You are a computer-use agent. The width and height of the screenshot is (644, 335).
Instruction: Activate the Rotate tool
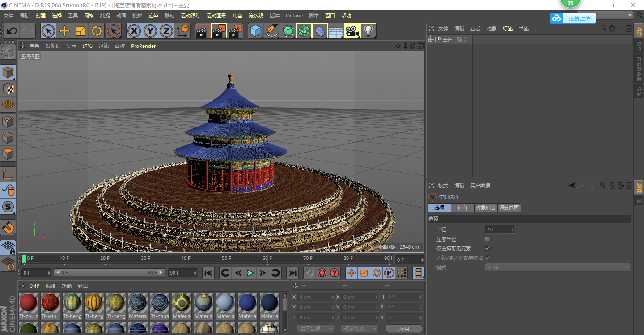tap(97, 31)
